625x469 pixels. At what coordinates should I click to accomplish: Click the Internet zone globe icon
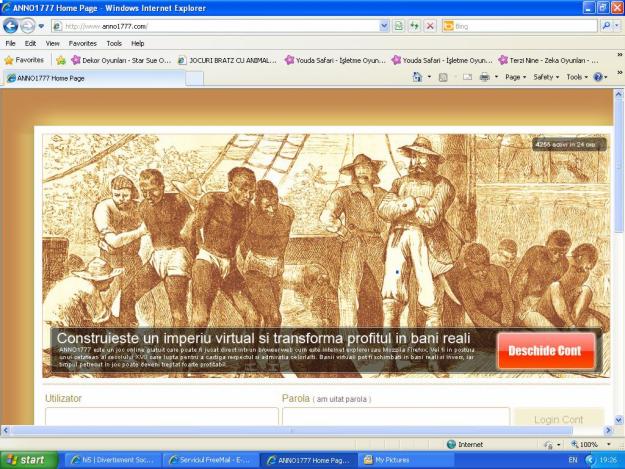coord(451,444)
